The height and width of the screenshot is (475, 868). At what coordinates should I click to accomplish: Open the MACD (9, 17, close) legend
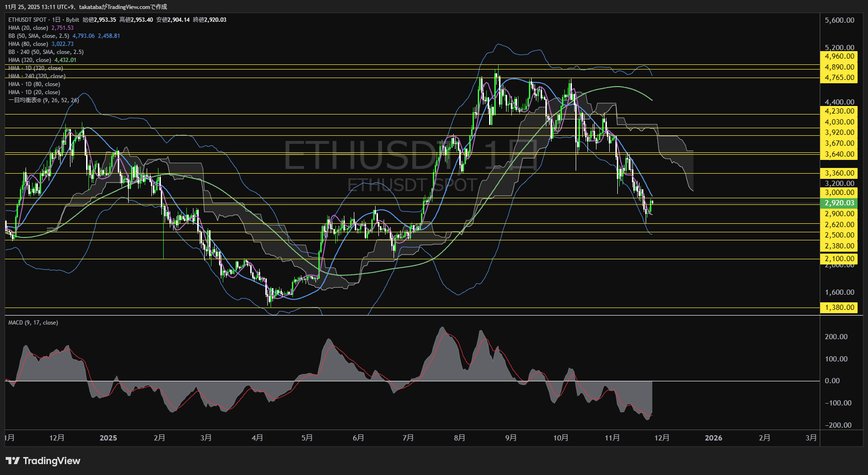coord(33,323)
